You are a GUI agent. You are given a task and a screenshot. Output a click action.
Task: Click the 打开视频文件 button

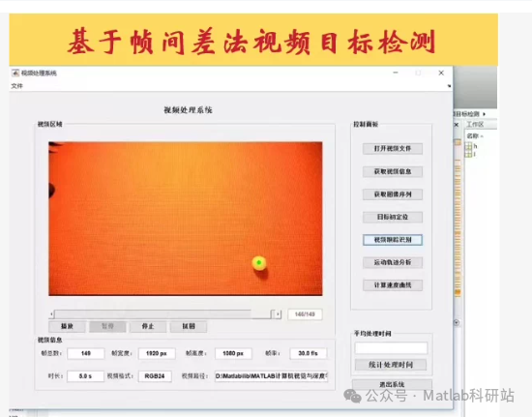pyautogui.click(x=393, y=149)
